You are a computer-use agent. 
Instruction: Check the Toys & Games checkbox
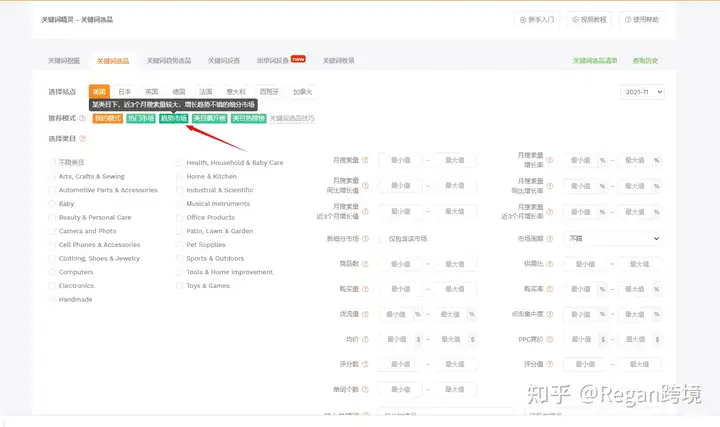(x=180, y=286)
